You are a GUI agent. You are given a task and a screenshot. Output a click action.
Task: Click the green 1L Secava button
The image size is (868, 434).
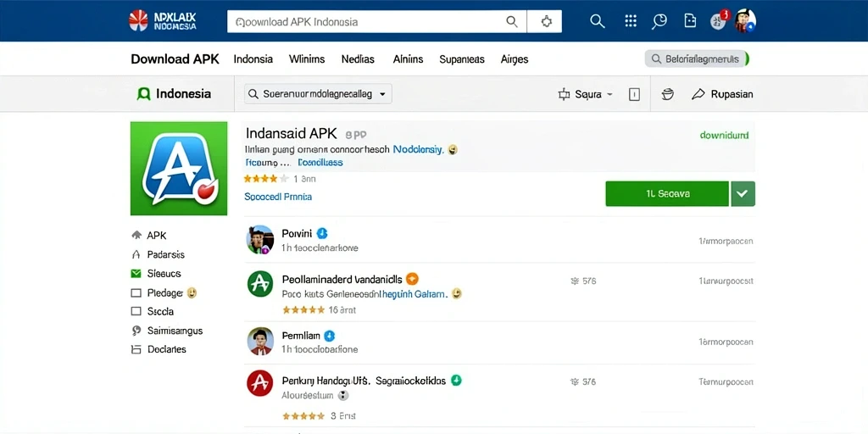(x=667, y=194)
